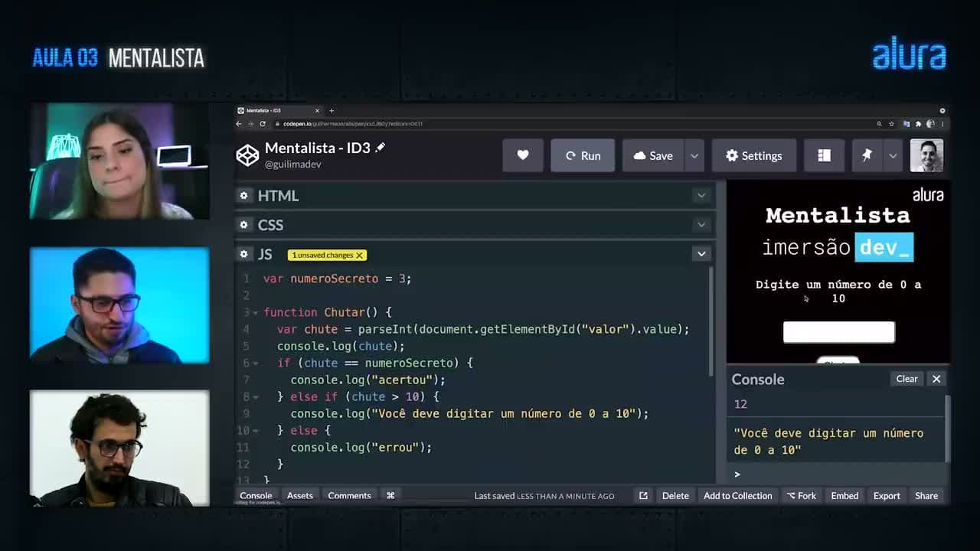Open the Comments tab
Image resolution: width=980 pixels, height=551 pixels.
349,495
